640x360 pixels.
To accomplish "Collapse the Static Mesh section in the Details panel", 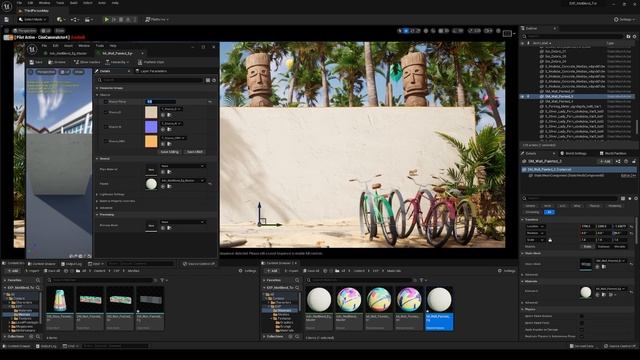I will pyautogui.click(x=523, y=253).
